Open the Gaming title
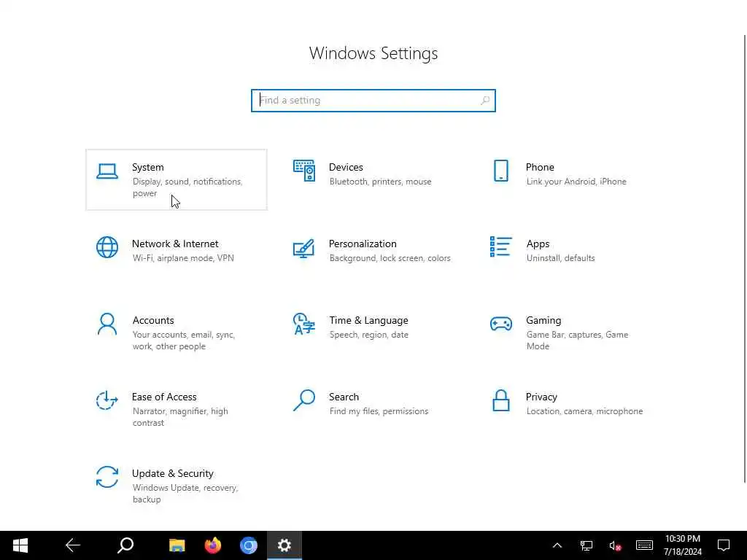The height and width of the screenshot is (560, 747). pyautogui.click(x=543, y=321)
